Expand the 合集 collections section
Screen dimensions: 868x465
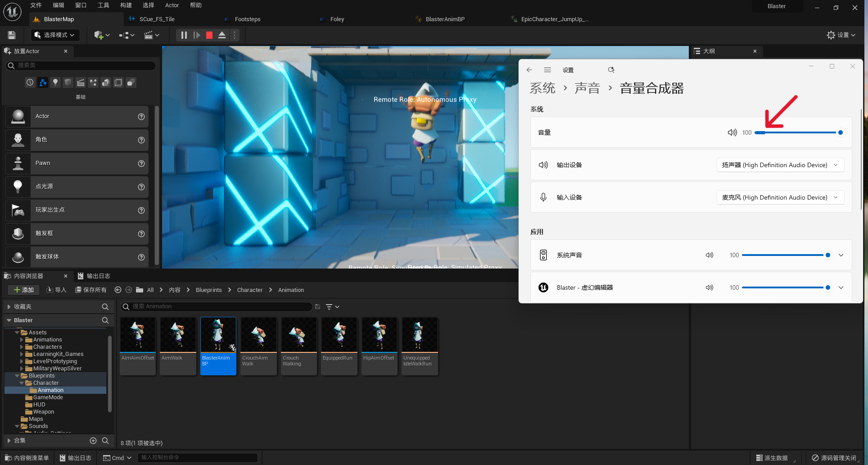[x=9, y=441]
